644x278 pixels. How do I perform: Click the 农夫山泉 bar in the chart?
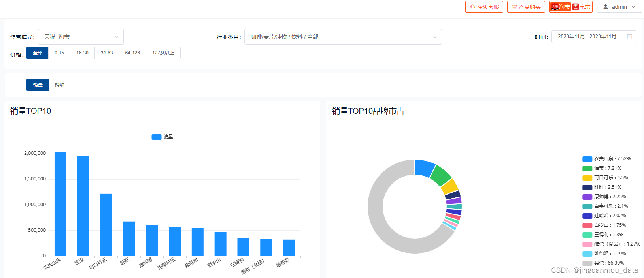60,204
